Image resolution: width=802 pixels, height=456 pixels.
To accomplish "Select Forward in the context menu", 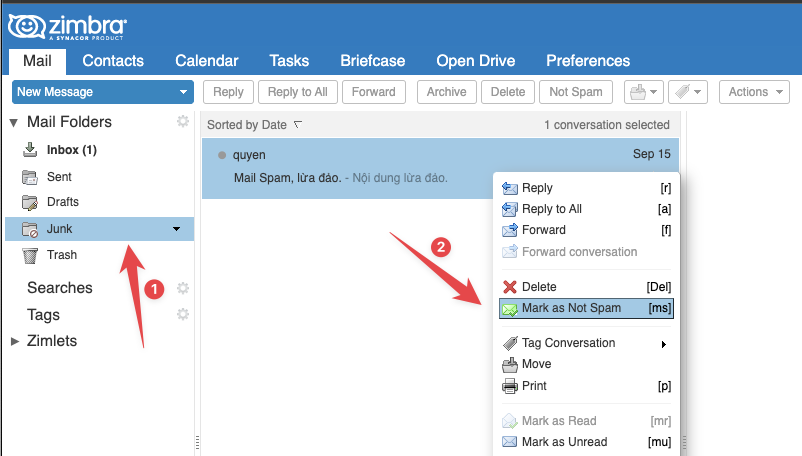I will click(586, 230).
